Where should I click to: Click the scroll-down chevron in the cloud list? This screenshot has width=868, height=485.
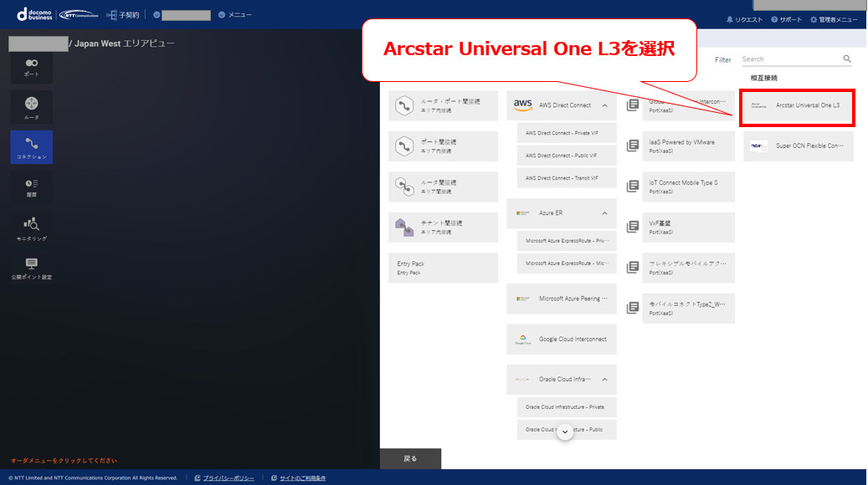point(565,432)
